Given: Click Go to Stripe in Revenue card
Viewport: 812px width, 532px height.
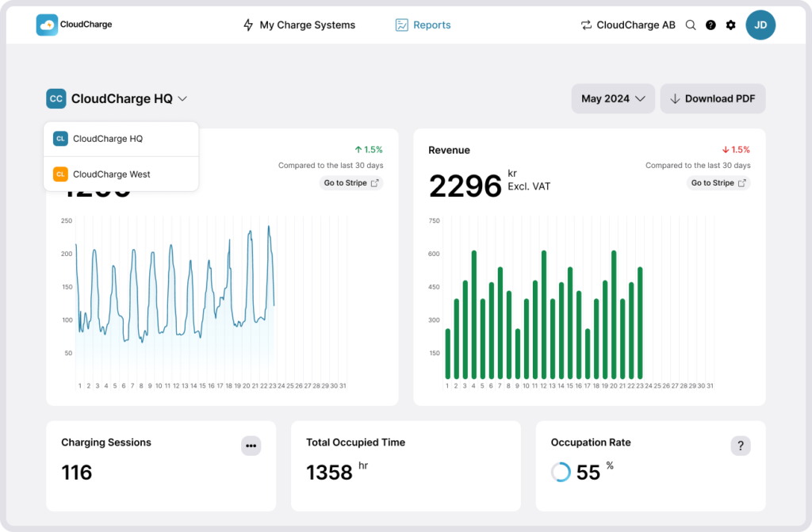Looking at the screenshot, I should [x=718, y=183].
